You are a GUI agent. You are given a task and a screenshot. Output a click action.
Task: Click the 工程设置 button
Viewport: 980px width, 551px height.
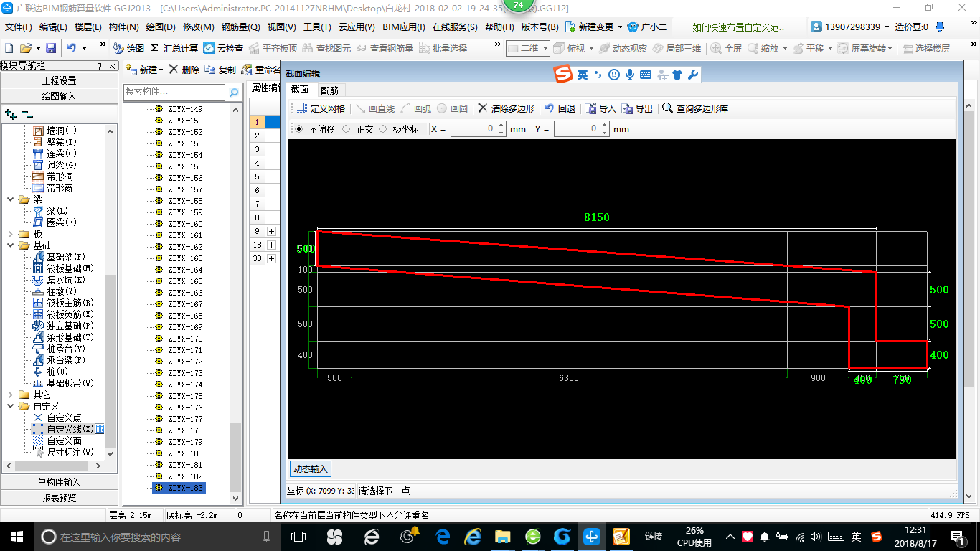59,80
